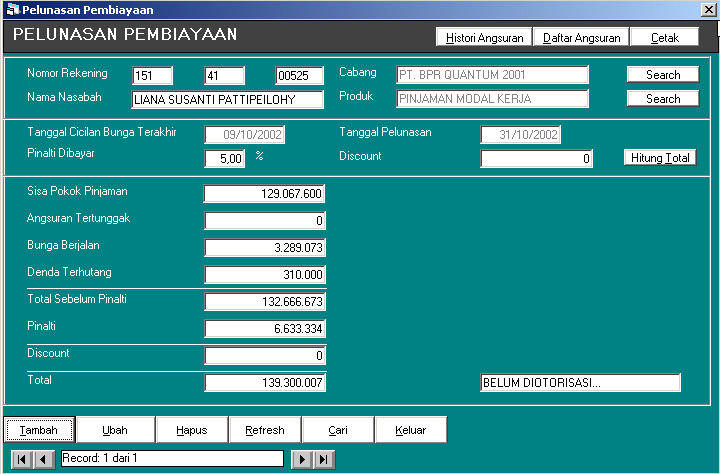Click the Record: 1 dari 1 indicator

point(172,458)
